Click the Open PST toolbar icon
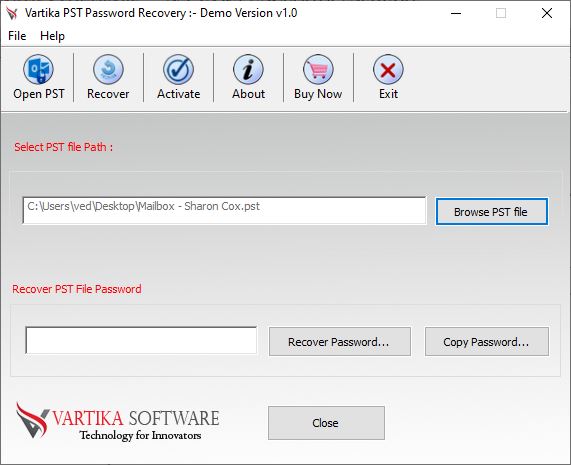The height and width of the screenshot is (465, 571). point(39,69)
